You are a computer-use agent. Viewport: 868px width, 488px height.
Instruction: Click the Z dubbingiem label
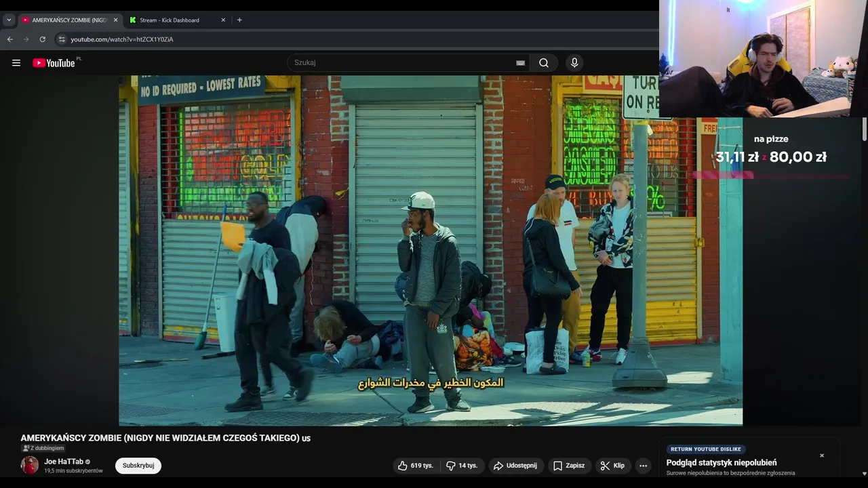43,448
